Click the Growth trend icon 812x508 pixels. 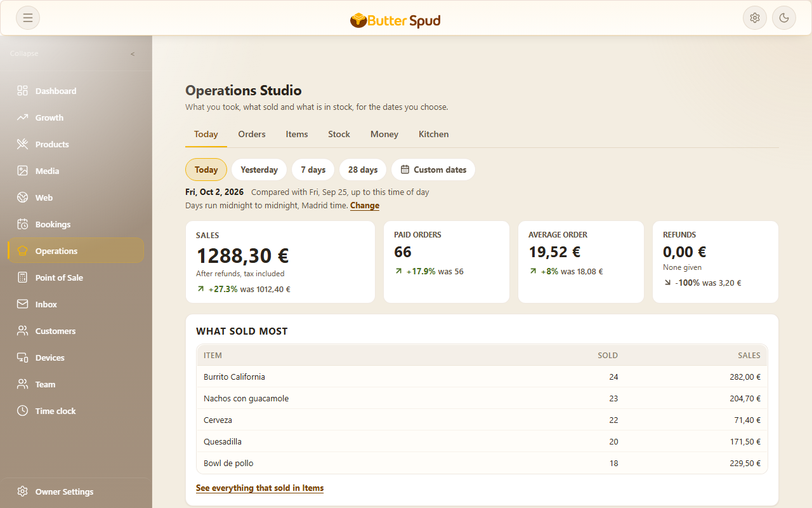[23, 117]
